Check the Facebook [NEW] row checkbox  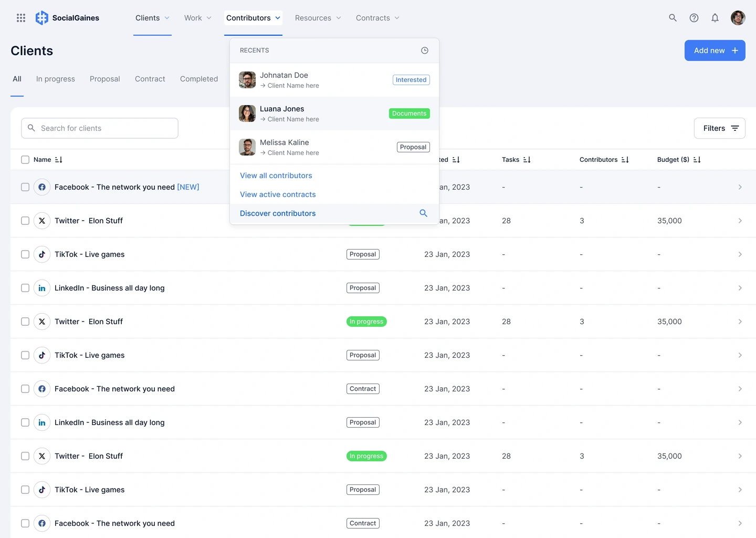25,187
